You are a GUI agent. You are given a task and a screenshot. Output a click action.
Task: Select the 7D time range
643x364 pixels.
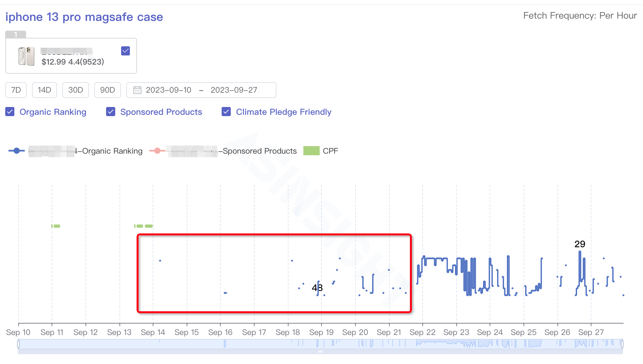16,90
